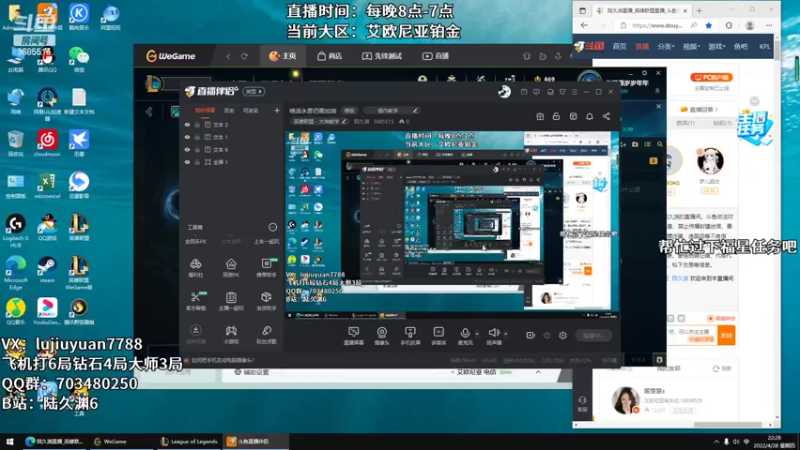Screen dimensions: 800x450
Task: Toggle the lock on 文本 6 layer
Action: click(x=197, y=149)
